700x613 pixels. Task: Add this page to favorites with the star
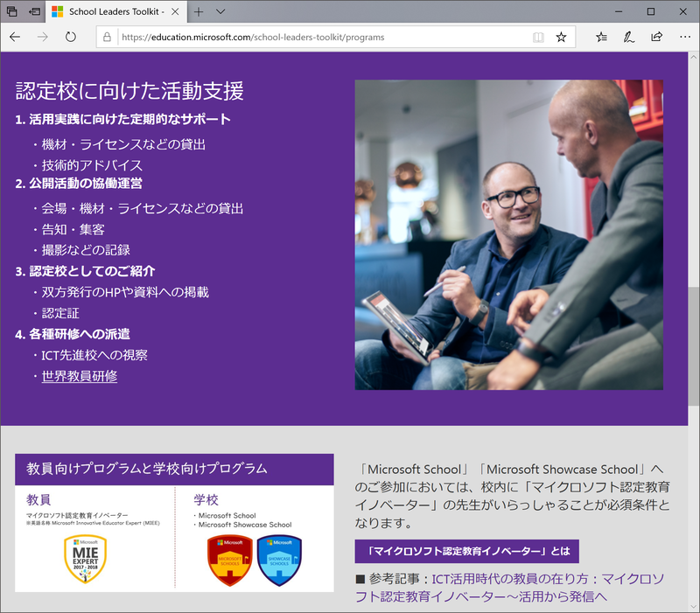point(560,37)
